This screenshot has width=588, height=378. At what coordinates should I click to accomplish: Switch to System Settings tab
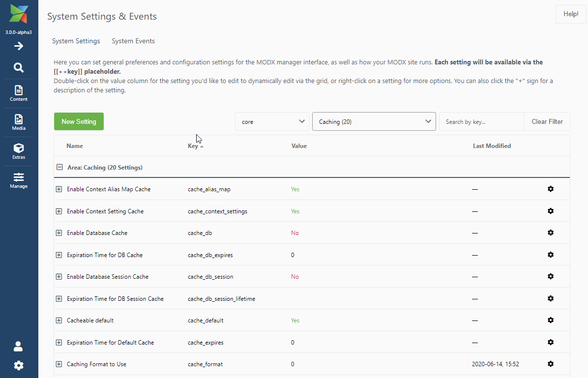click(76, 41)
